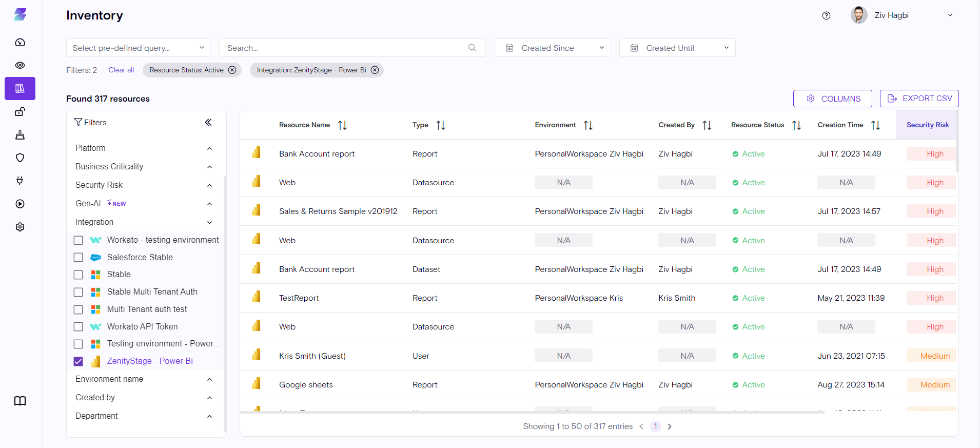This screenshot has width=980, height=448.
Task: Check the Salesforce Stable integration checkbox
Action: (x=79, y=257)
